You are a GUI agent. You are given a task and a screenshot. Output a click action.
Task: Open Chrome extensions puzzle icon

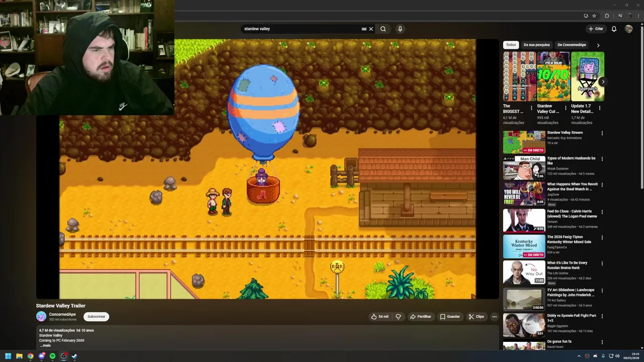[x=607, y=16]
